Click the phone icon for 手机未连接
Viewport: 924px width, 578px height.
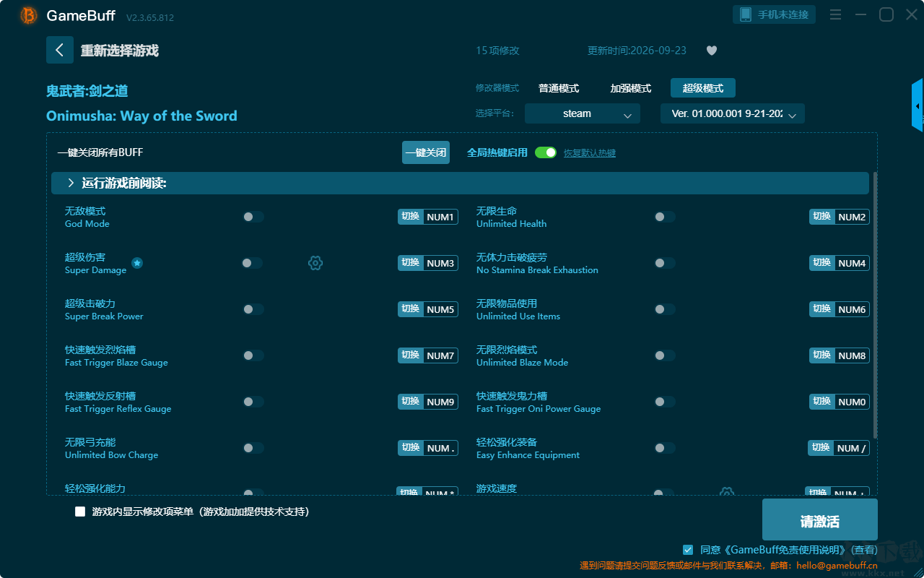(x=745, y=14)
